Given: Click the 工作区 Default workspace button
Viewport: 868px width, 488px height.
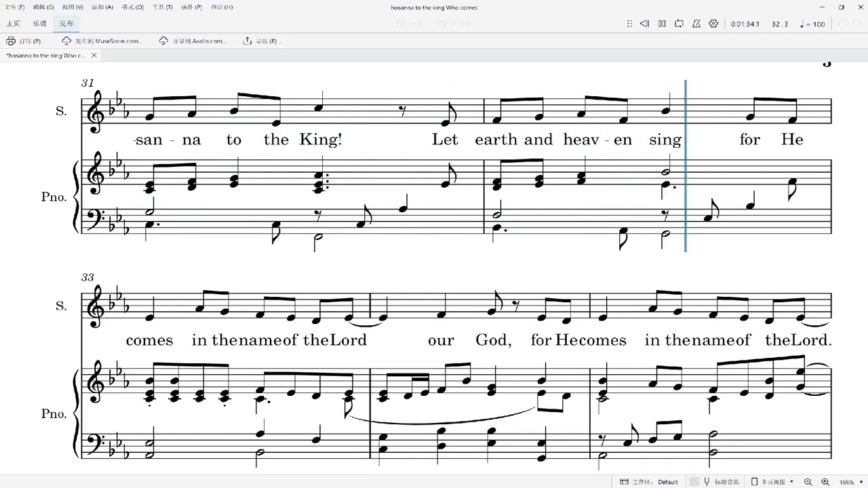Looking at the screenshot, I should point(649,482).
